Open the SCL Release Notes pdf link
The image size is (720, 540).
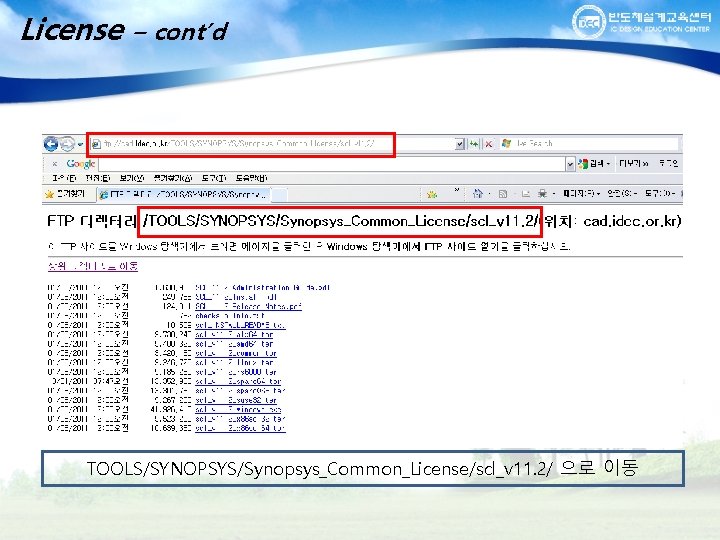click(x=248, y=306)
